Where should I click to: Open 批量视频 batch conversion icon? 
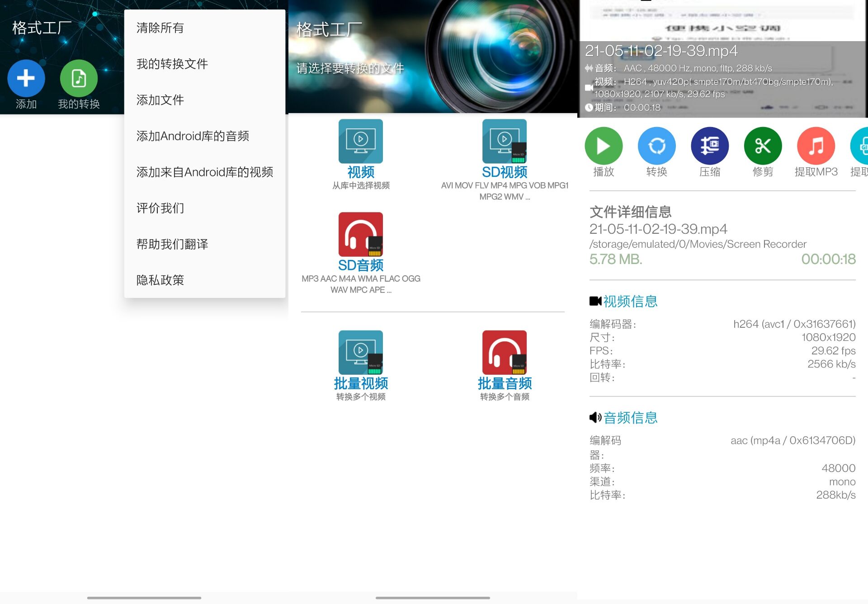tap(360, 353)
